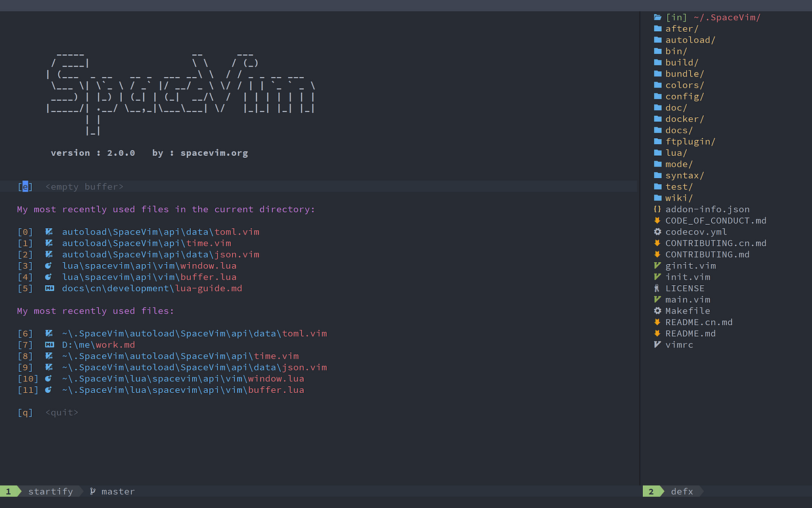The image size is (812, 508).
Task: Click the gear icon next to Makefile
Action: point(657,310)
